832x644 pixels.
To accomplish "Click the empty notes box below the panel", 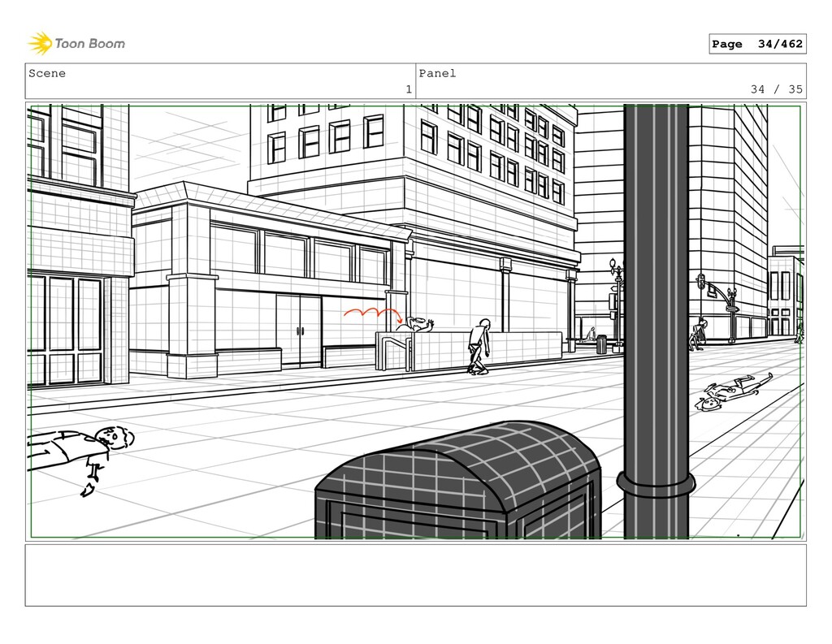I will point(415,575).
